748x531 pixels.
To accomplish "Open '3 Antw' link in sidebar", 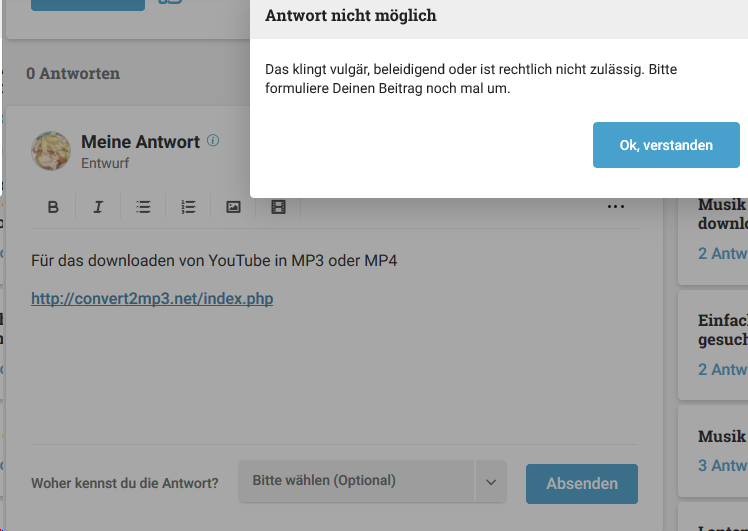I will point(723,466).
